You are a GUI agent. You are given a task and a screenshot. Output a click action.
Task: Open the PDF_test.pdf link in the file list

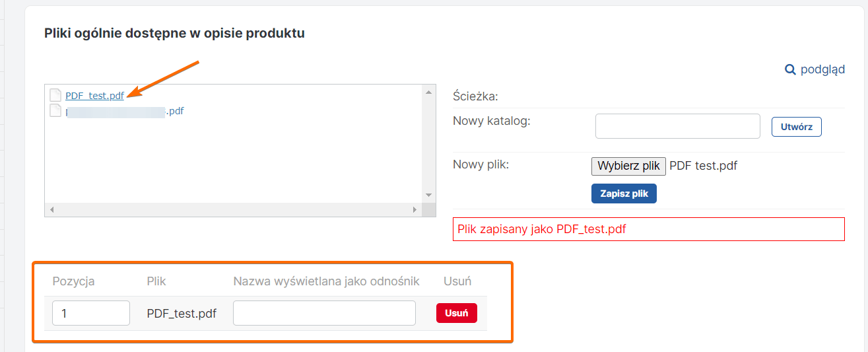tap(94, 96)
